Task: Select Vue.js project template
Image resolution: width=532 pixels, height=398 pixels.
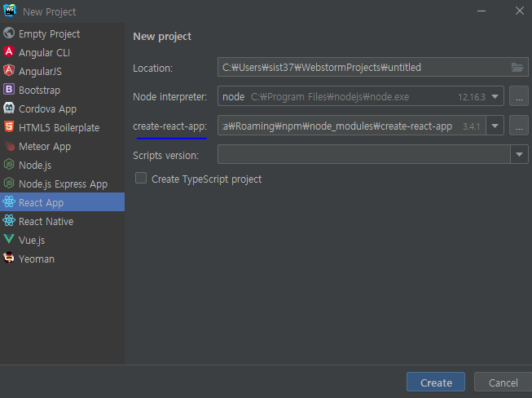Action: (x=63, y=240)
